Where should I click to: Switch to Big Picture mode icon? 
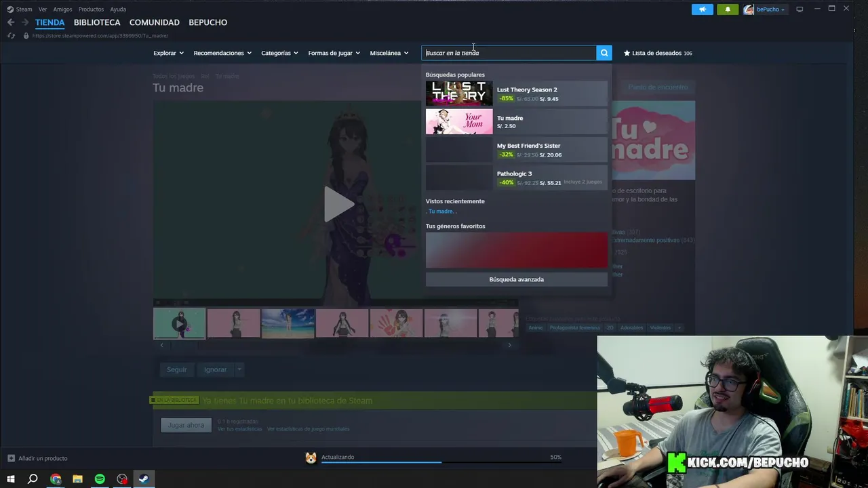pos(800,9)
